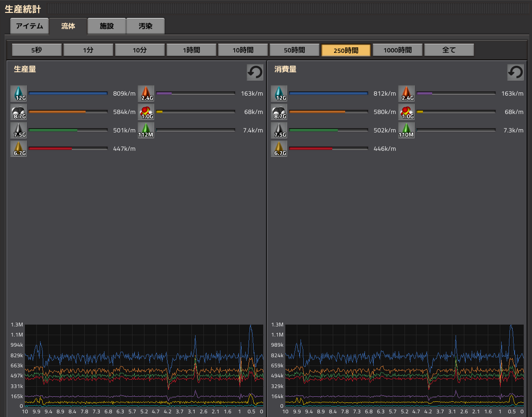
Task: Select the 10分 time range
Action: [140, 50]
